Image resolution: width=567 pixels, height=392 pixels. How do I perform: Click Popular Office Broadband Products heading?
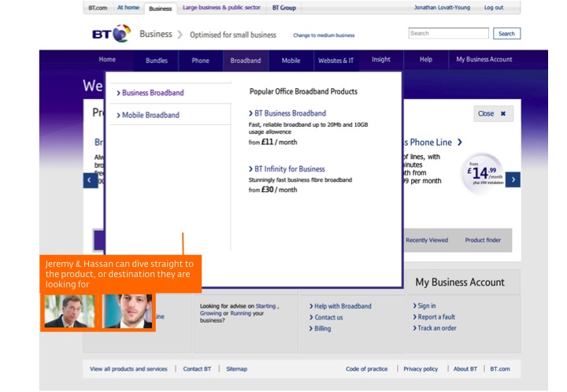[x=303, y=92]
